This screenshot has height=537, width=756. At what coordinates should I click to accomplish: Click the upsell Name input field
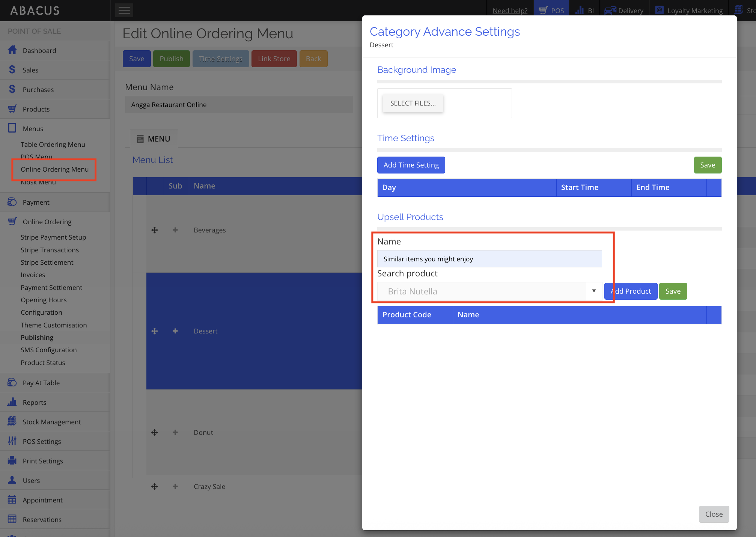(x=489, y=259)
